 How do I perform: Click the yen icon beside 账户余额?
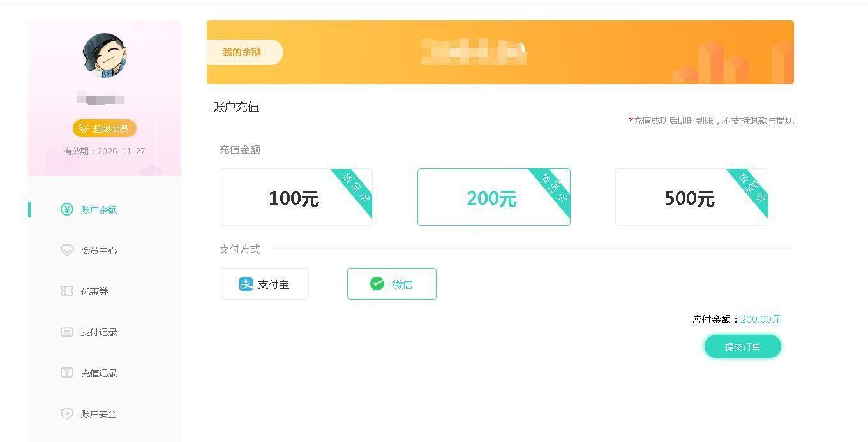(x=67, y=209)
